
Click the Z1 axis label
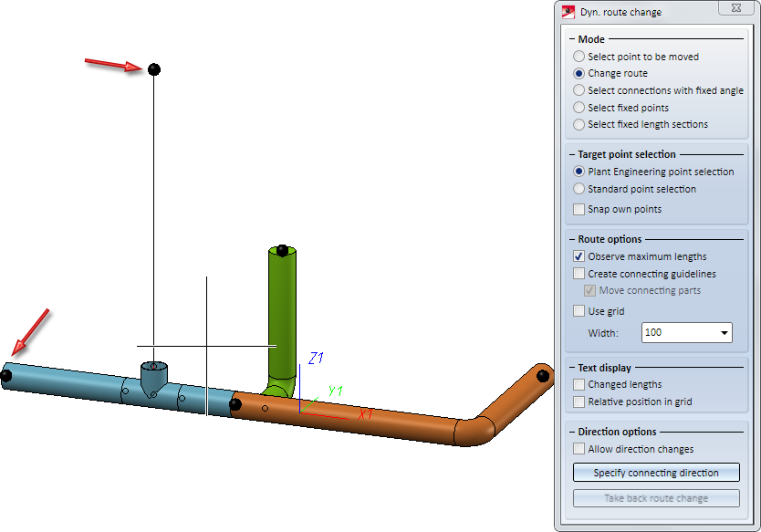click(x=316, y=359)
